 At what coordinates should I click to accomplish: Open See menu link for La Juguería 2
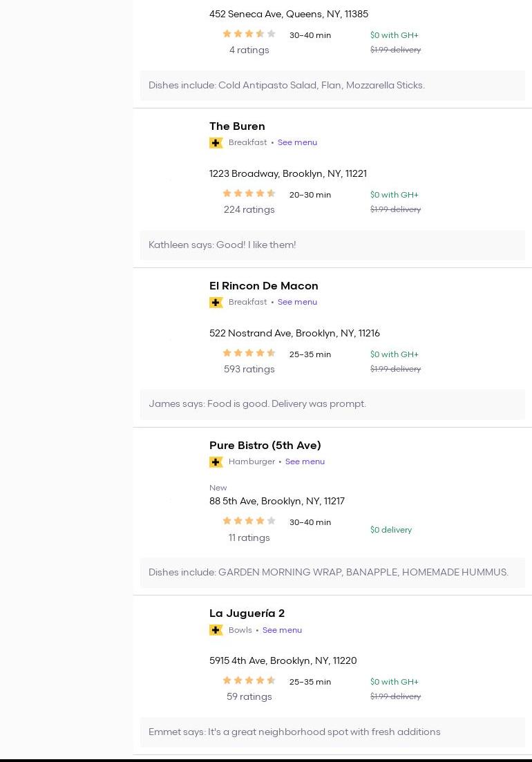pos(282,630)
